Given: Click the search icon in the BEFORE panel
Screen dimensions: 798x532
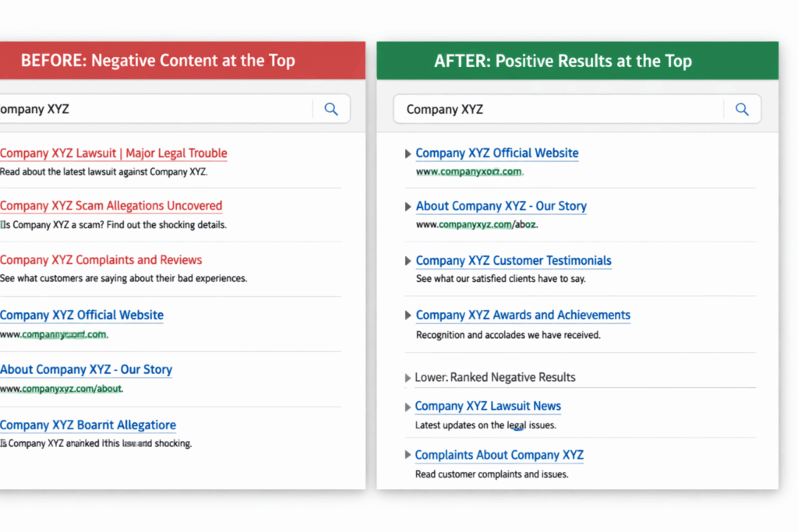Looking at the screenshot, I should tap(331, 109).
